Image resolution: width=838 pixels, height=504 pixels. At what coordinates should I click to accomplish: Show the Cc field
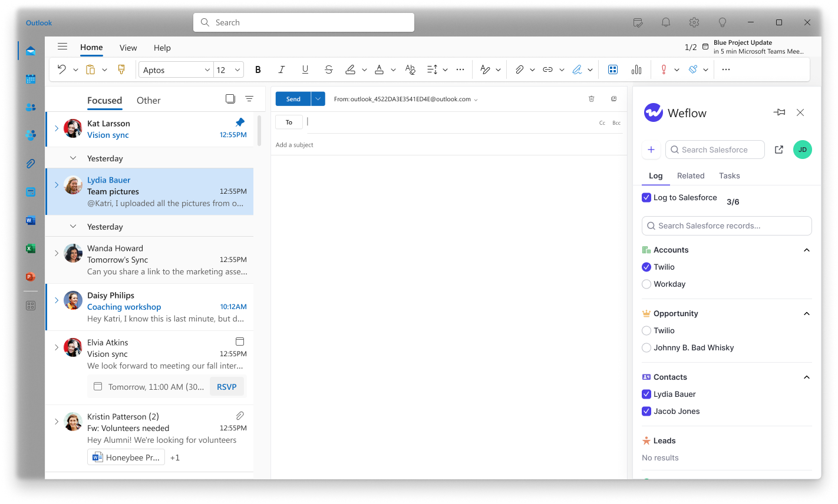602,123
